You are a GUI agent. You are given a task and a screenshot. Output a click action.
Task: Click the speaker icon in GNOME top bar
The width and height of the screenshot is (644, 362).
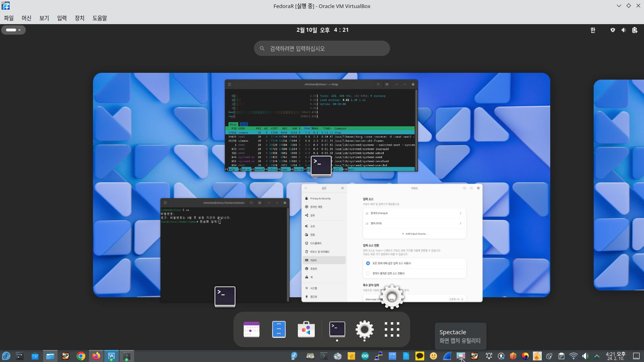point(623,30)
